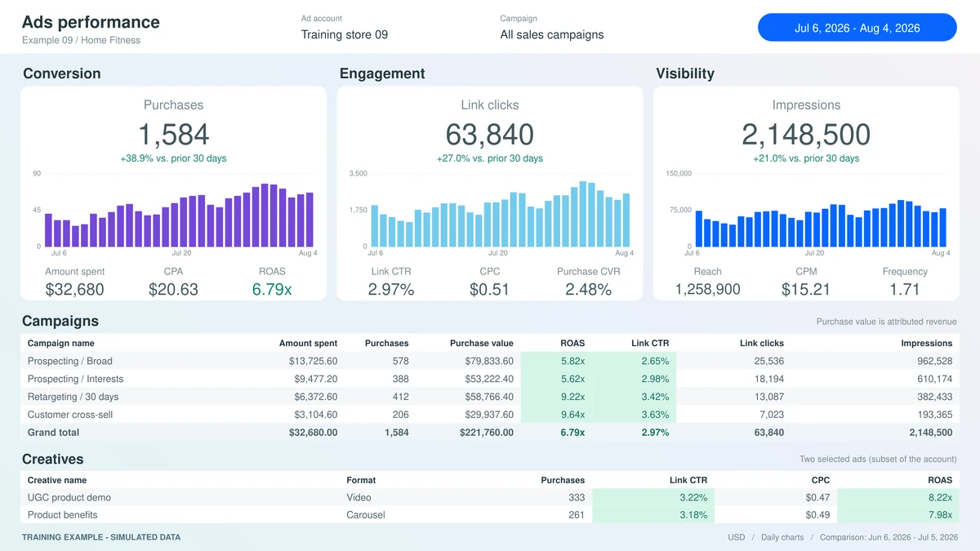Viewport: 980px width, 551px height.
Task: Sort by Creative name column header
Action: pos(57,480)
